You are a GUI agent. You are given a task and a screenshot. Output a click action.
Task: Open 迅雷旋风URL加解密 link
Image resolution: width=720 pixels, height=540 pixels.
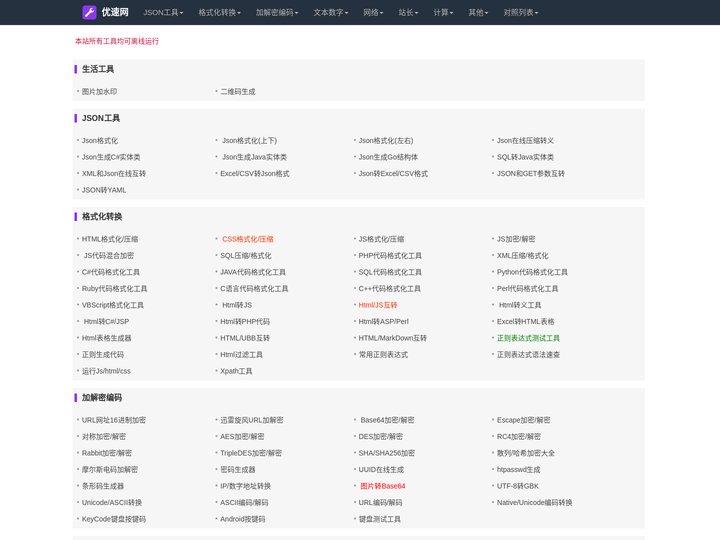tap(252, 420)
